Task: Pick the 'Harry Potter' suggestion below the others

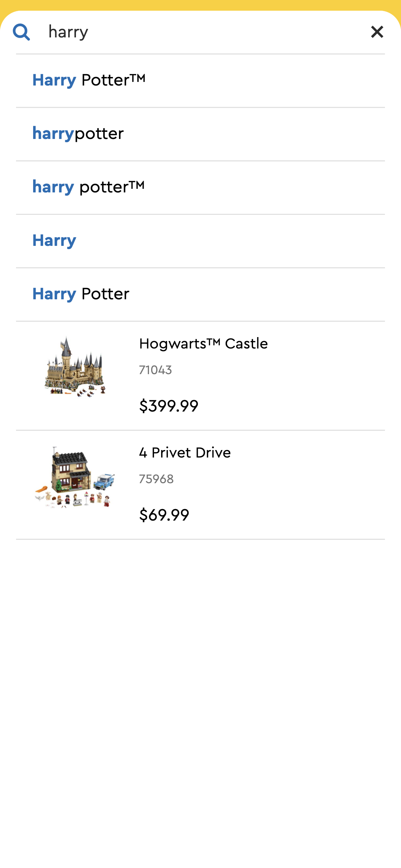Action: click(81, 294)
